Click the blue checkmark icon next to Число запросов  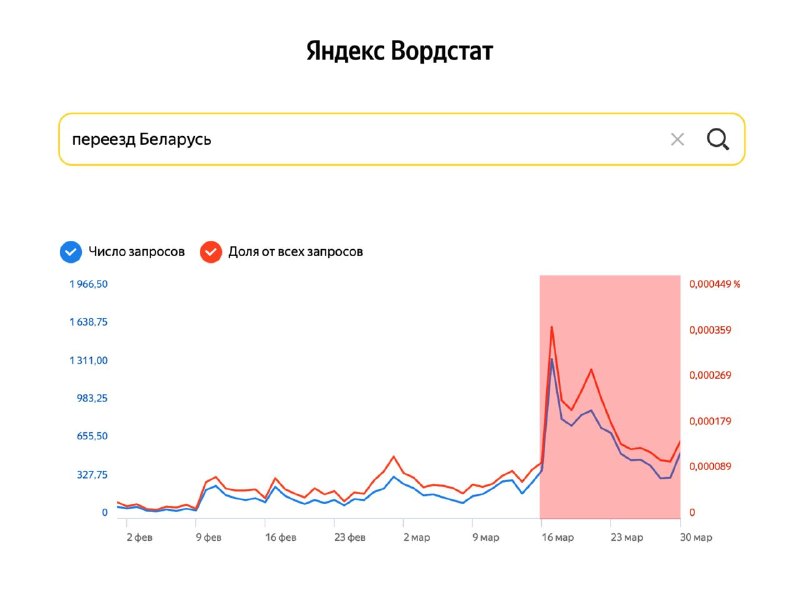[69, 251]
